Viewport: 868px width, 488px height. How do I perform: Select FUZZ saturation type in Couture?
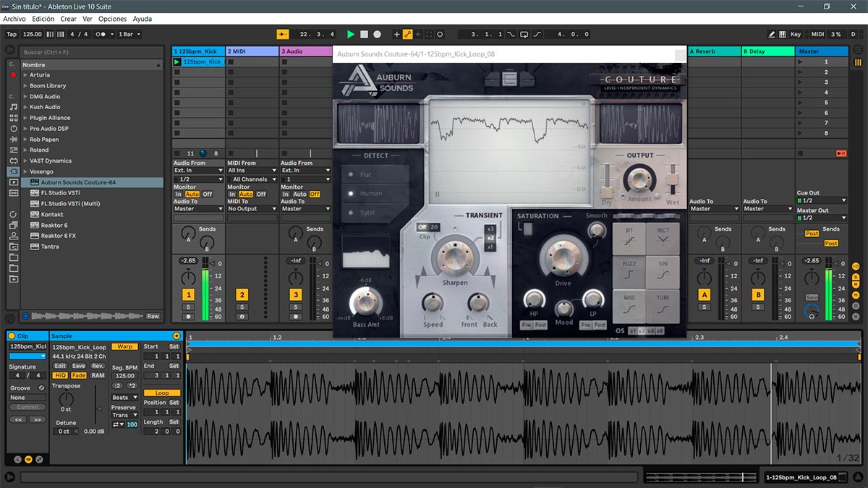(x=629, y=272)
